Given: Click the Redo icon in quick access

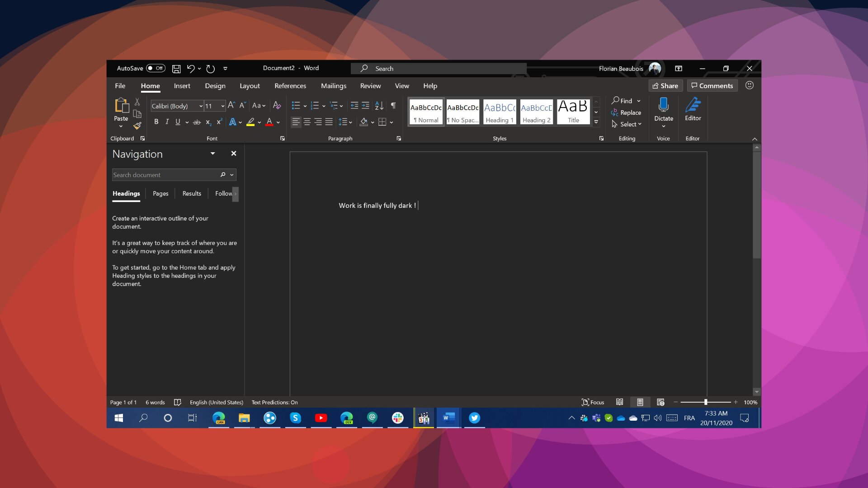Looking at the screenshot, I should (x=210, y=69).
